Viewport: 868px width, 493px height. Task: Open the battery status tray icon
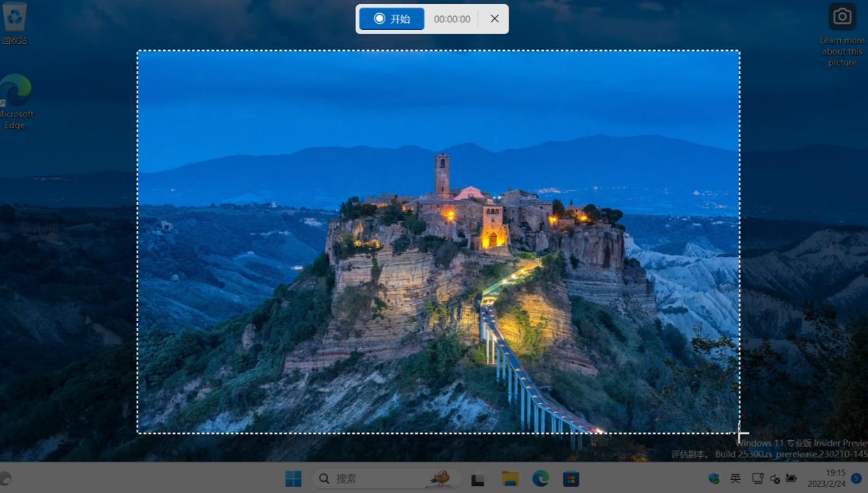(791, 478)
